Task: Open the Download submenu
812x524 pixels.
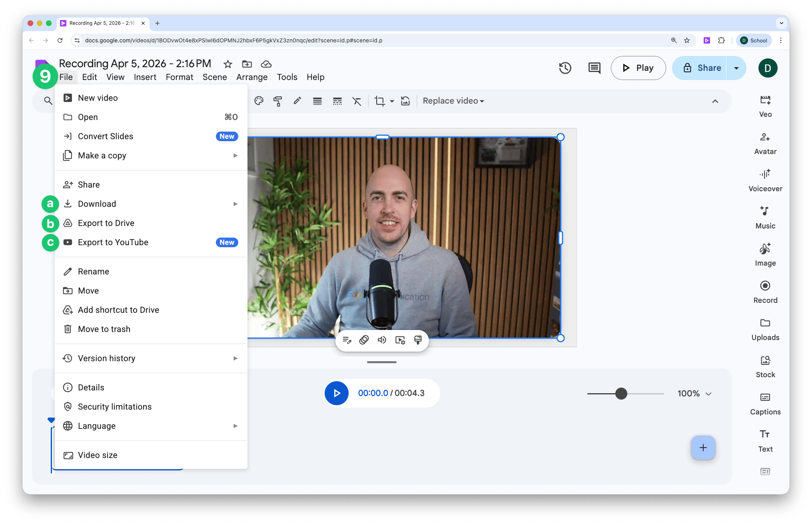Action: [97, 204]
